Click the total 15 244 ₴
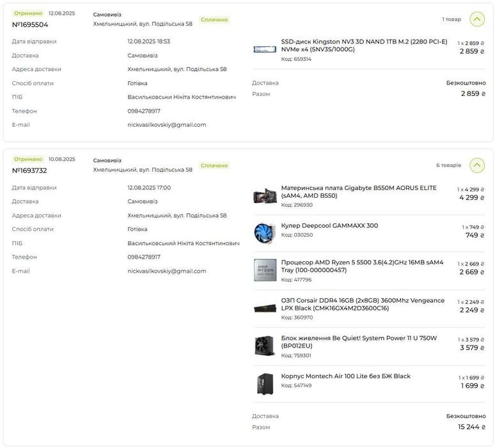 471,427
